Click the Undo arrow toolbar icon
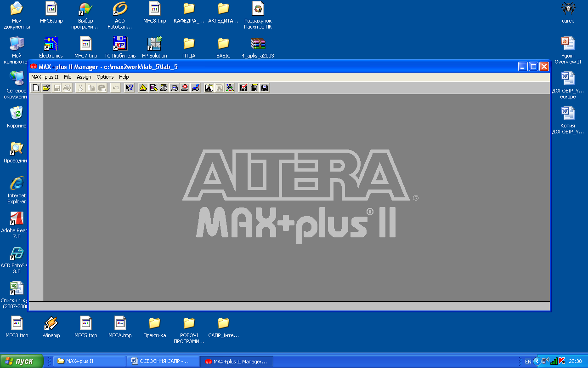 click(x=116, y=87)
